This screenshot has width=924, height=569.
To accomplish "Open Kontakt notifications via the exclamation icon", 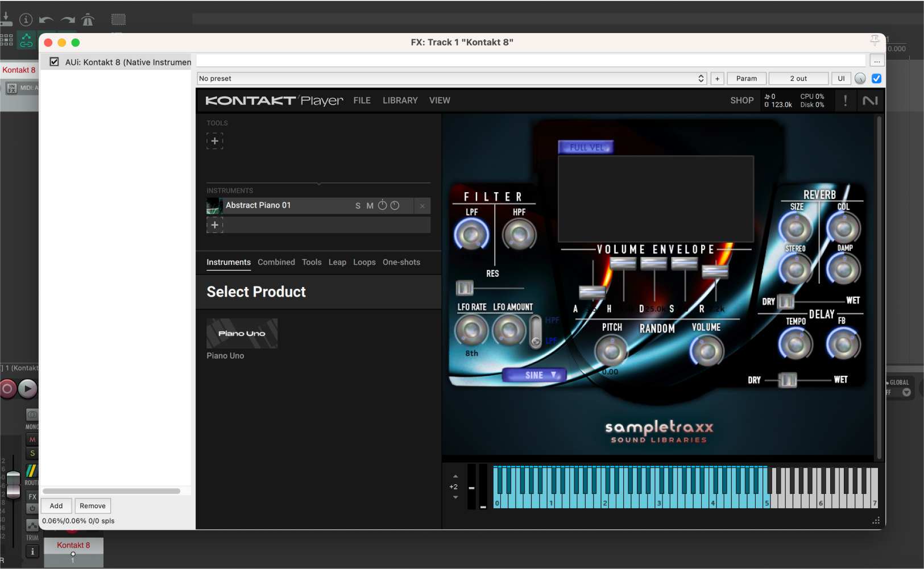I will tap(844, 101).
